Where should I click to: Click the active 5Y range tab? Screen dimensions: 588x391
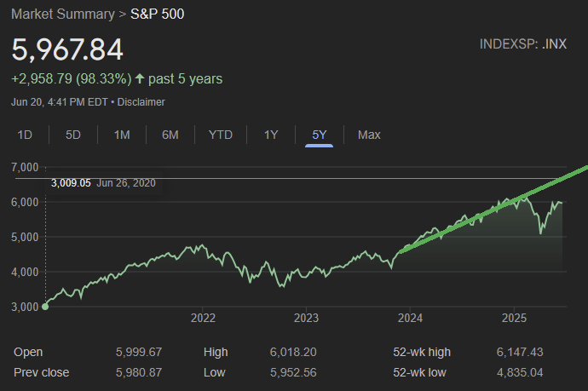319,135
